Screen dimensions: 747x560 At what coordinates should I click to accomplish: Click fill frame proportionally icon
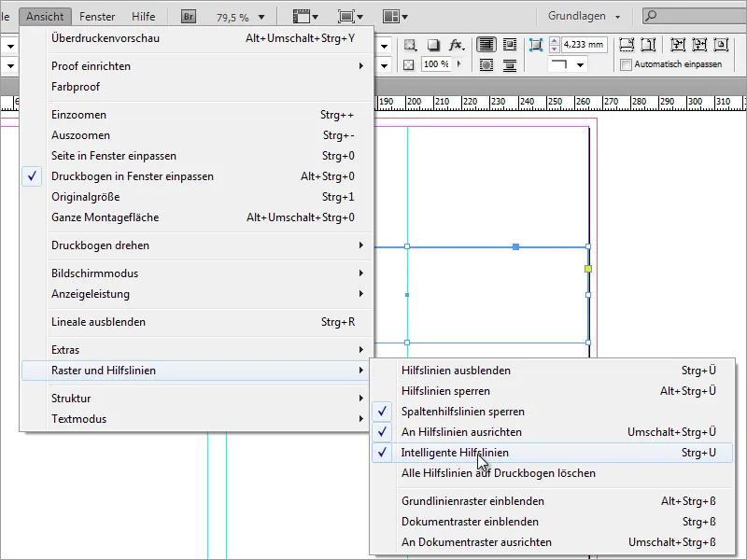tap(627, 45)
